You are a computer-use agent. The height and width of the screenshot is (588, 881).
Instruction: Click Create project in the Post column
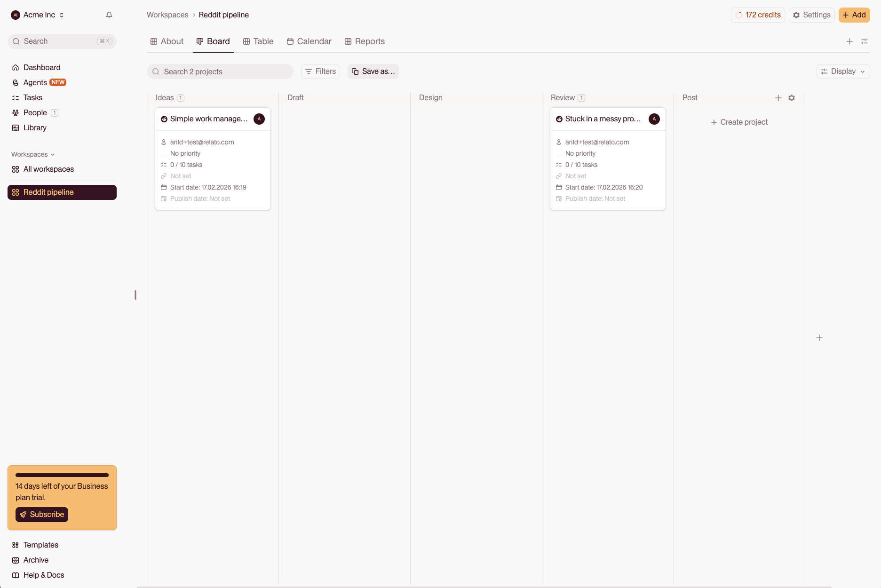point(739,122)
